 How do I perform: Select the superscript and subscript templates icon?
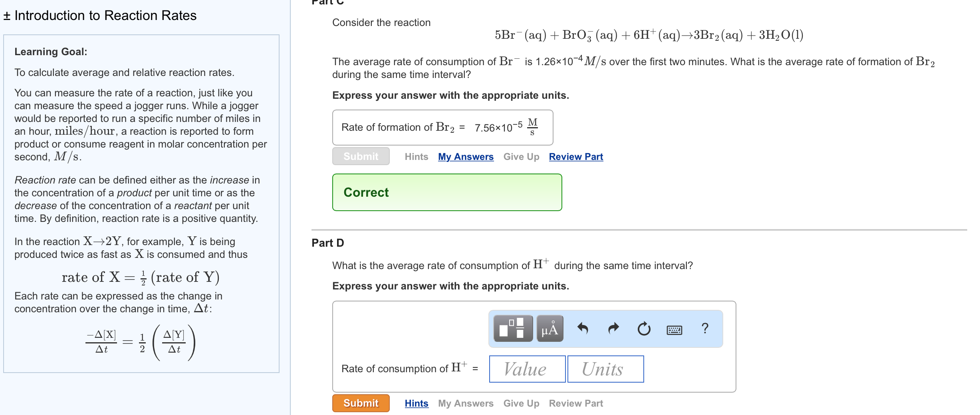pos(512,329)
